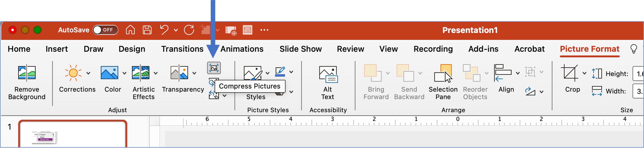
Task: Expand the Color dropdown arrow
Action: click(124, 73)
